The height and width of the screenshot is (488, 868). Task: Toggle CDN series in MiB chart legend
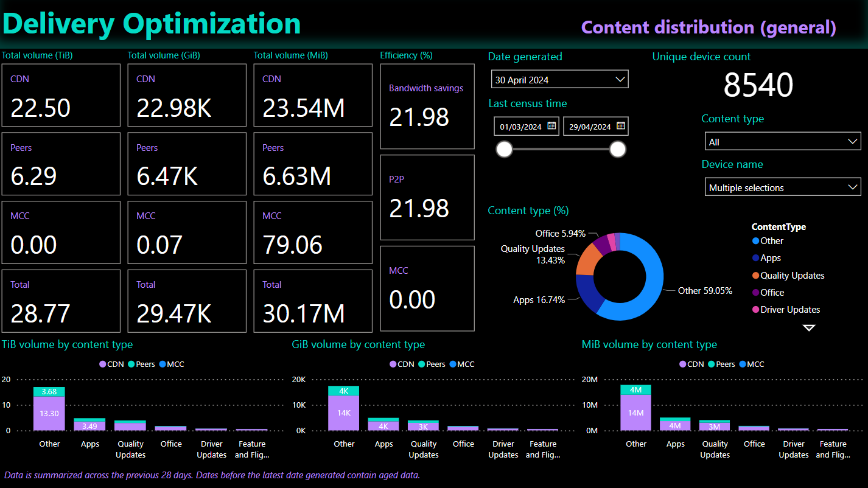point(683,364)
